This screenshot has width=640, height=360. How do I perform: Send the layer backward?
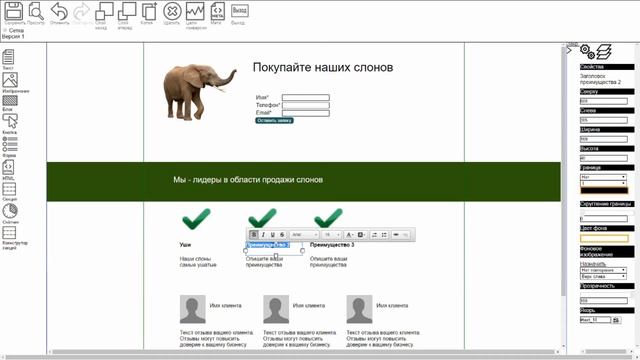point(104,11)
